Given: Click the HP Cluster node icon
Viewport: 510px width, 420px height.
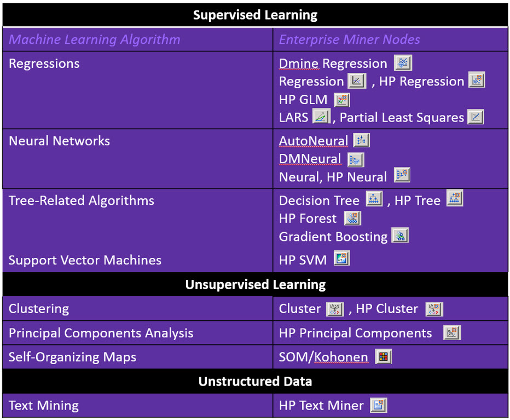Looking at the screenshot, I should 434,309.
